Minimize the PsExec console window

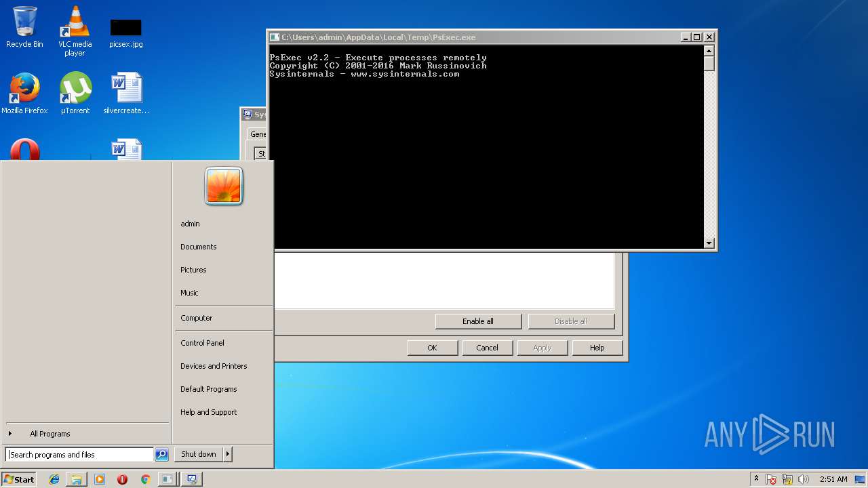(686, 37)
